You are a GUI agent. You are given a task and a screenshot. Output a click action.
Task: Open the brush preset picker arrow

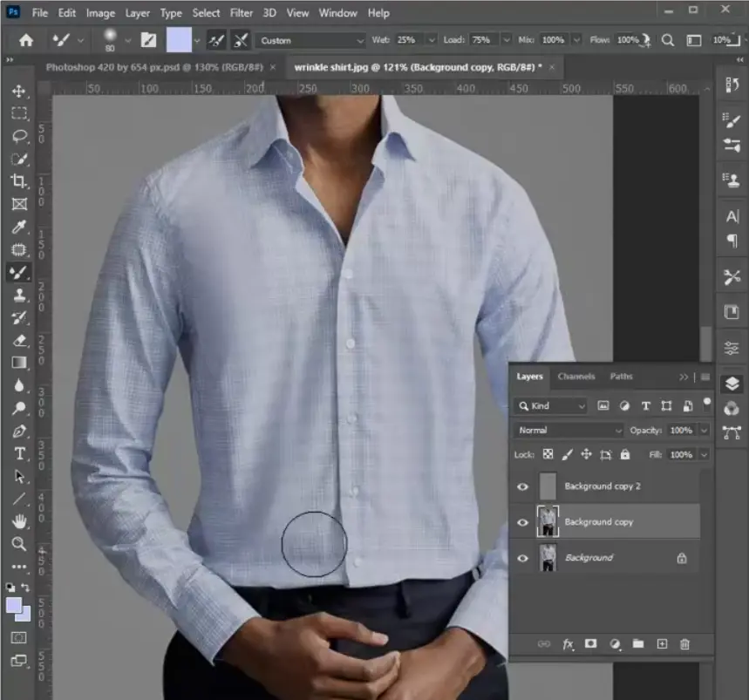(x=127, y=41)
